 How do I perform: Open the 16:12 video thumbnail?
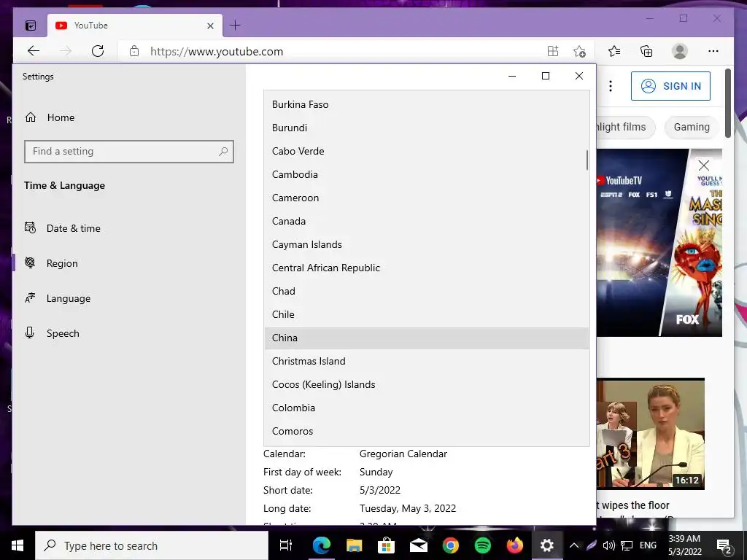650,434
